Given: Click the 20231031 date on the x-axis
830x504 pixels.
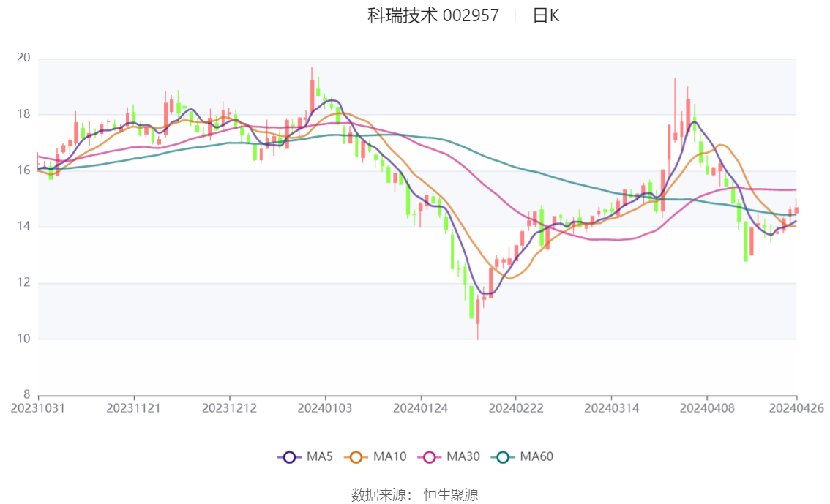Looking at the screenshot, I should click(38, 408).
